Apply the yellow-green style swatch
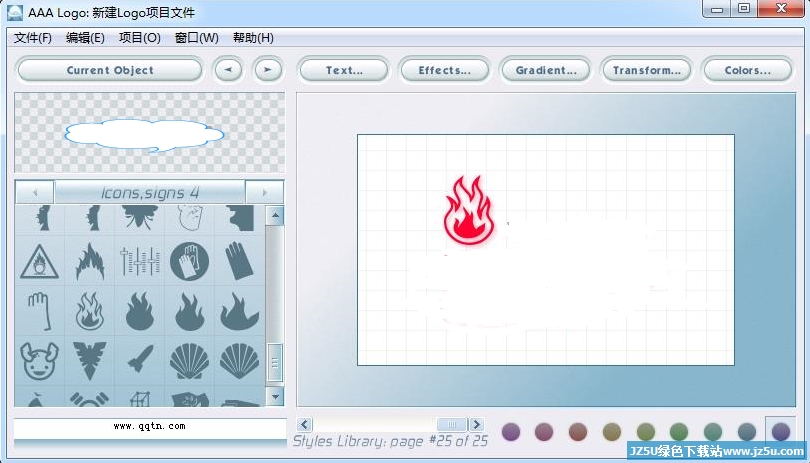This screenshot has width=810, height=463. tap(646, 431)
